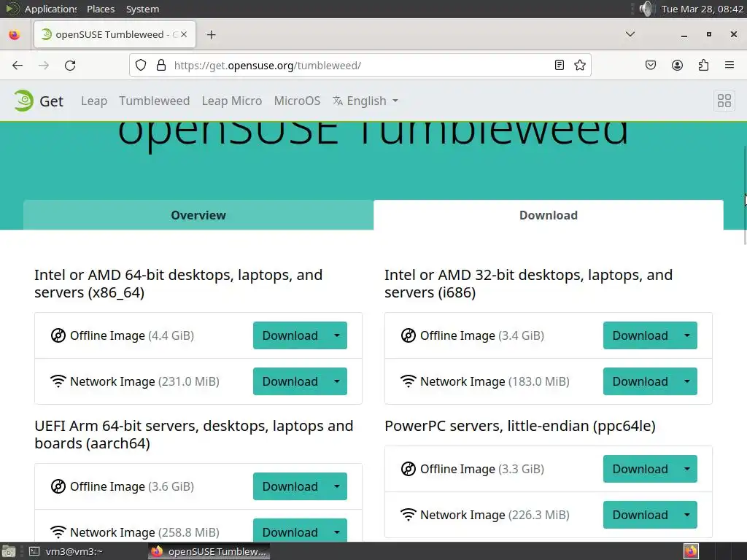Open the tracking protection shield icon
Image resolution: width=747 pixels, height=560 pixels.
click(x=141, y=65)
